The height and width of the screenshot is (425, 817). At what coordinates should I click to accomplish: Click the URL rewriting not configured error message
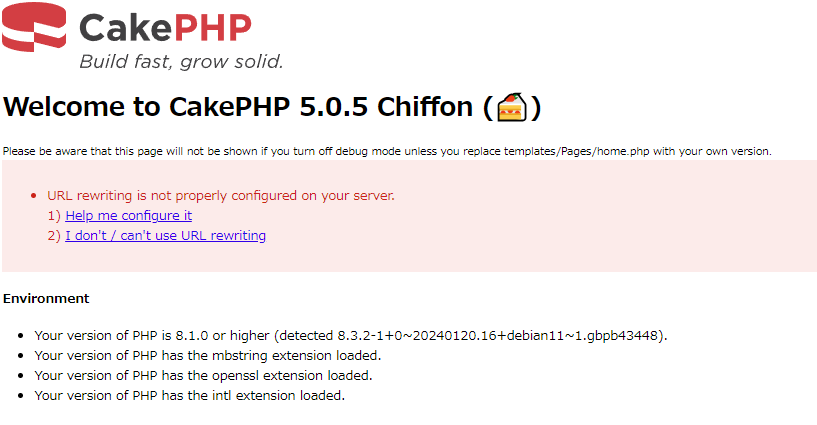tap(221, 195)
